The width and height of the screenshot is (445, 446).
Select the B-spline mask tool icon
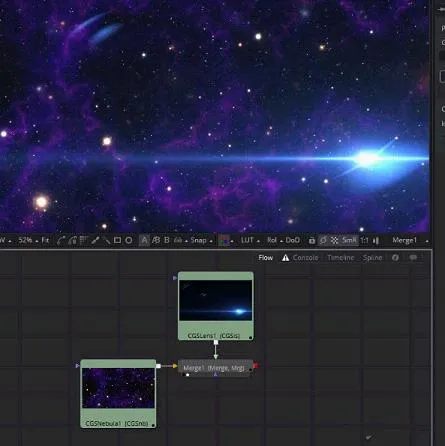point(72,240)
